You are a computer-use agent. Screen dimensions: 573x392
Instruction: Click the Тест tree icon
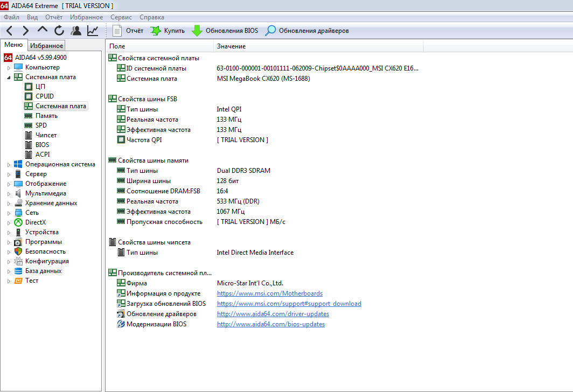(x=18, y=281)
